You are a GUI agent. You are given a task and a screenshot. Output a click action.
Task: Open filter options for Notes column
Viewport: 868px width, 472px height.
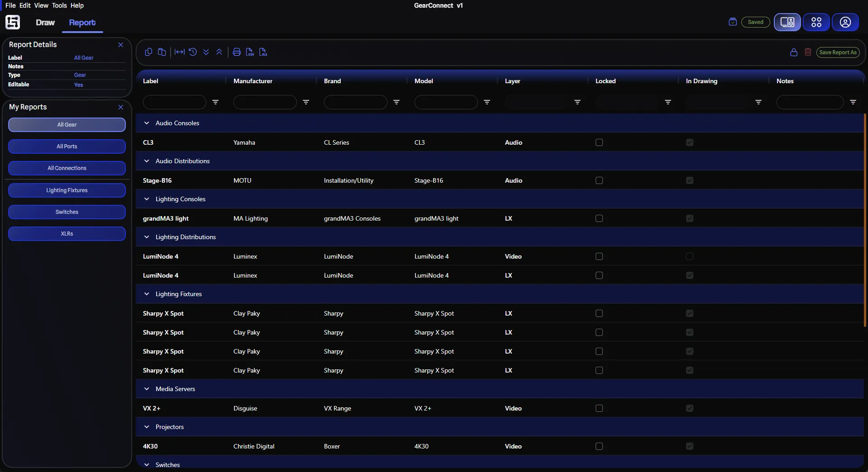tap(853, 102)
